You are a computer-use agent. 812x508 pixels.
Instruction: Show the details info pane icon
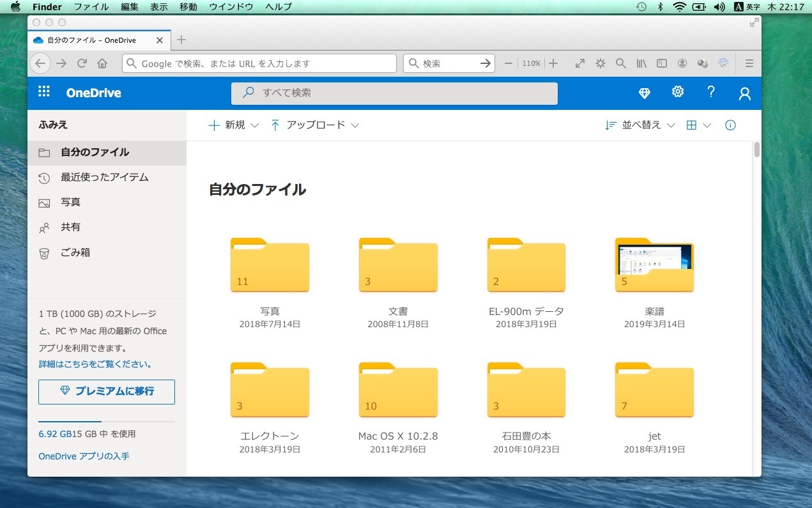(x=730, y=125)
